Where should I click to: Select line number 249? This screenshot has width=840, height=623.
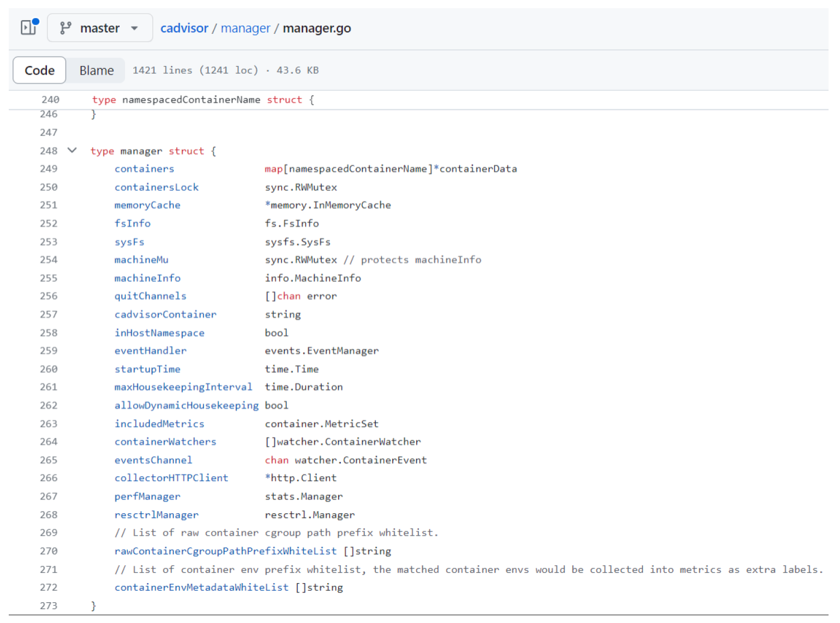(49, 169)
